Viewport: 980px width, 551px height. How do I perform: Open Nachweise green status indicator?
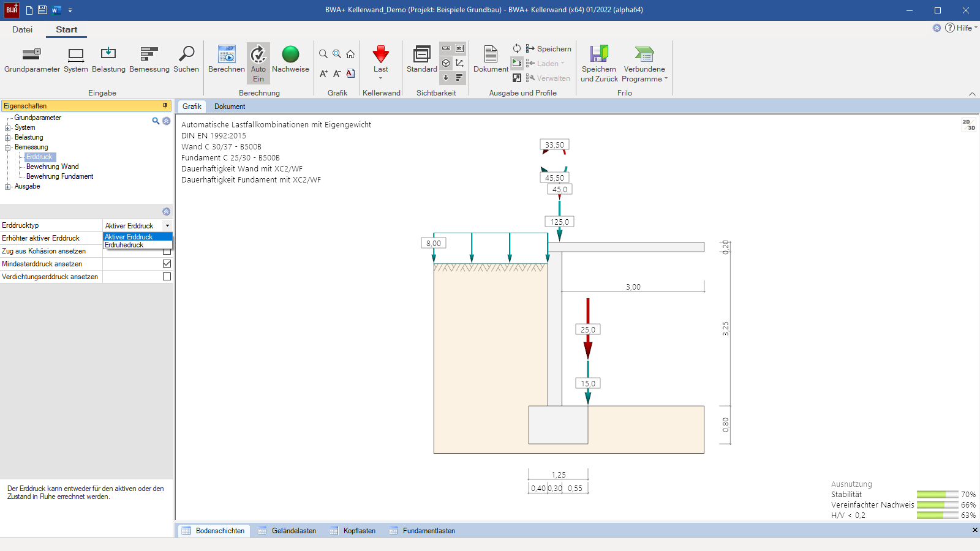pos(290,60)
